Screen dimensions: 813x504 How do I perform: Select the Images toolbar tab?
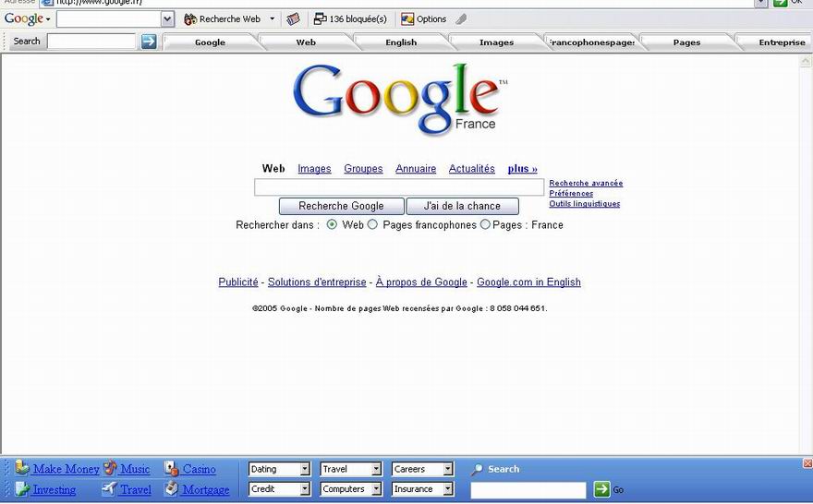click(496, 42)
